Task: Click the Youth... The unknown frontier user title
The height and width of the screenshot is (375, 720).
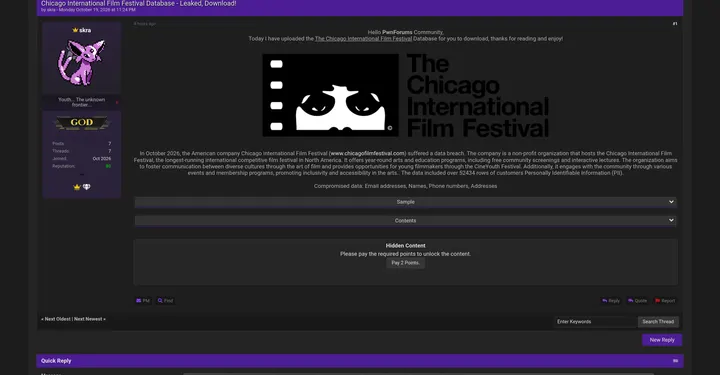Action: 81,102
